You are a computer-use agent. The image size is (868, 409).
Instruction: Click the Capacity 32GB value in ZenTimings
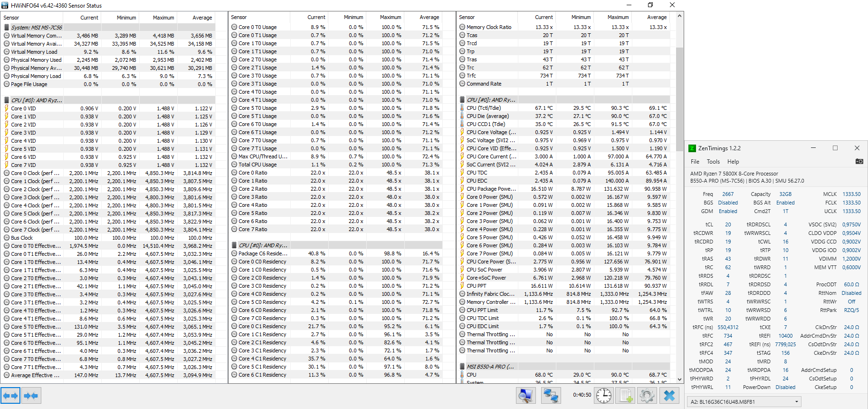(x=785, y=194)
